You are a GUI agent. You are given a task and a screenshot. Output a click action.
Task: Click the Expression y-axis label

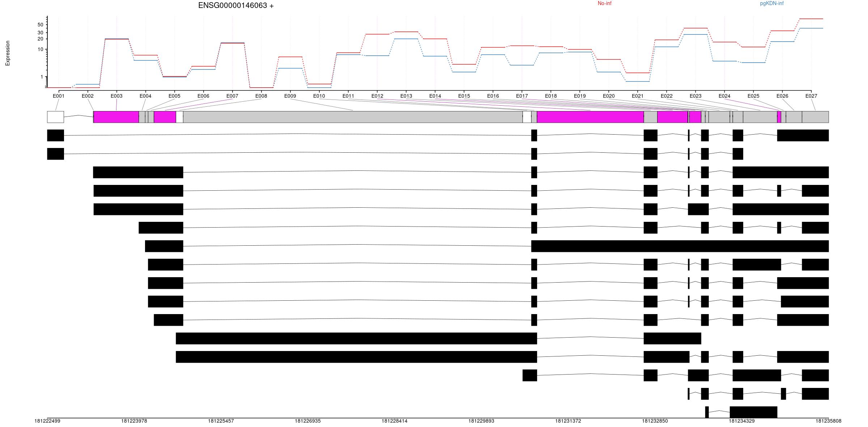(x=8, y=53)
